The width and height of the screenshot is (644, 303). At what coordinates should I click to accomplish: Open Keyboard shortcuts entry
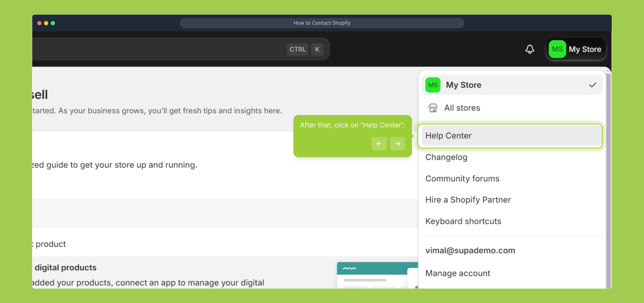(x=463, y=221)
